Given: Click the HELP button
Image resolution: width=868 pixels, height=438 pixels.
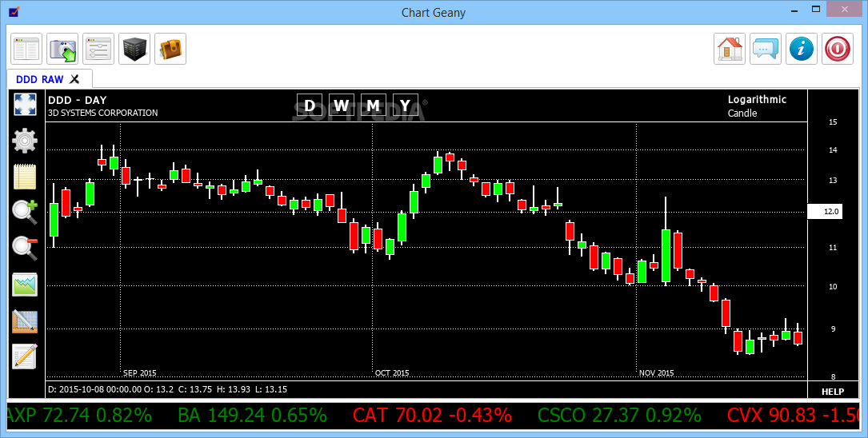Looking at the screenshot, I should coord(833,392).
